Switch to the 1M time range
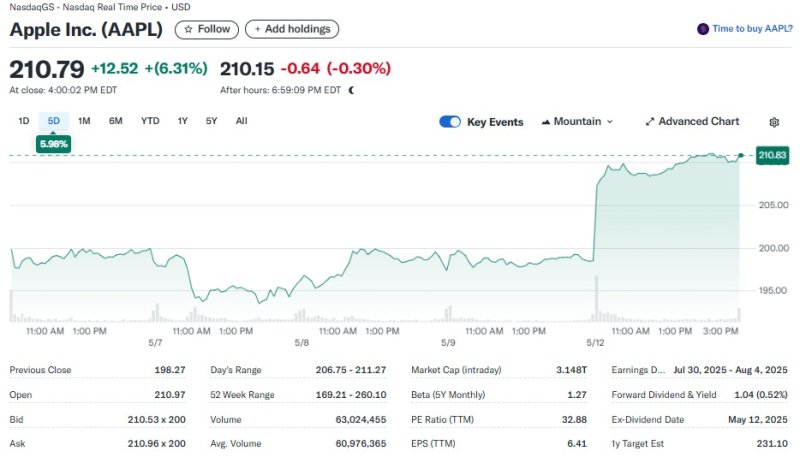Viewport: 800px width, 463px height. (x=84, y=121)
